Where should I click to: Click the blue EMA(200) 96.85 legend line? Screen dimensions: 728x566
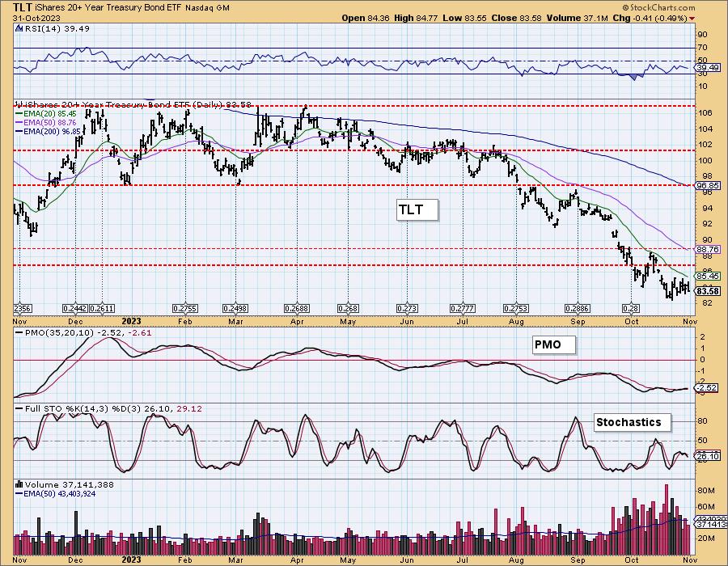point(48,131)
